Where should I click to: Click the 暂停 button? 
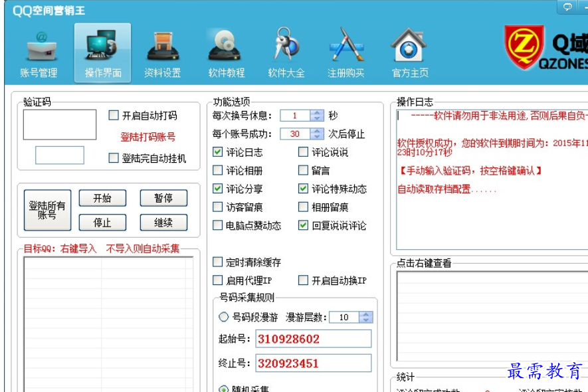click(x=163, y=198)
